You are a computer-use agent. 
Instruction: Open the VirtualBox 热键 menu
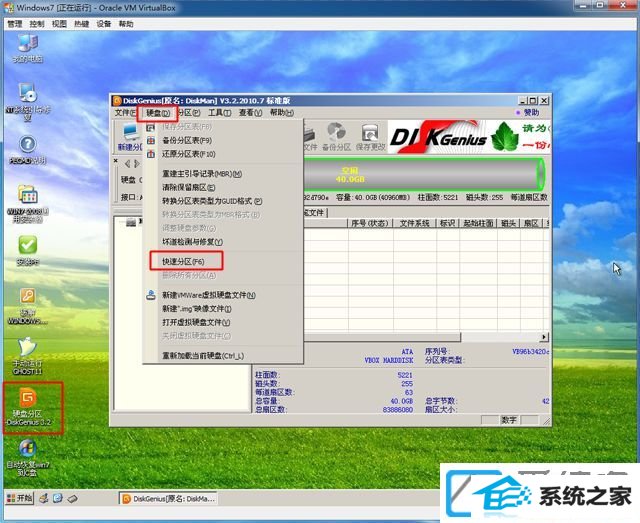82,24
